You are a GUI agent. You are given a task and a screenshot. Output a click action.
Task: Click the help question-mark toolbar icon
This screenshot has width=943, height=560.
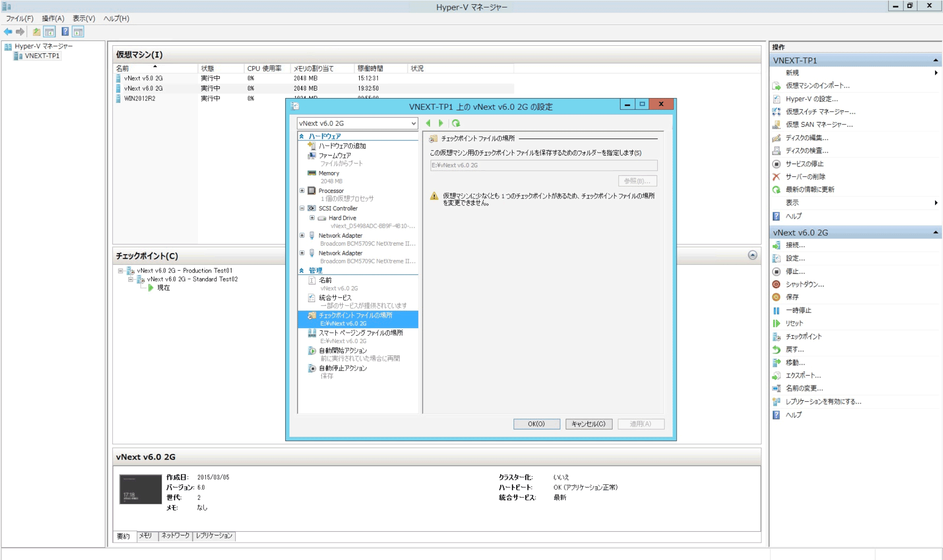pos(65,32)
